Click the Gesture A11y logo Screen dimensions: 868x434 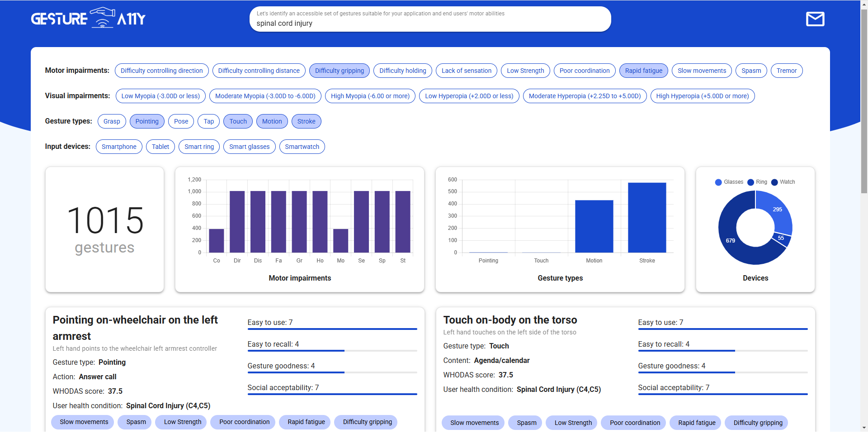tap(89, 18)
